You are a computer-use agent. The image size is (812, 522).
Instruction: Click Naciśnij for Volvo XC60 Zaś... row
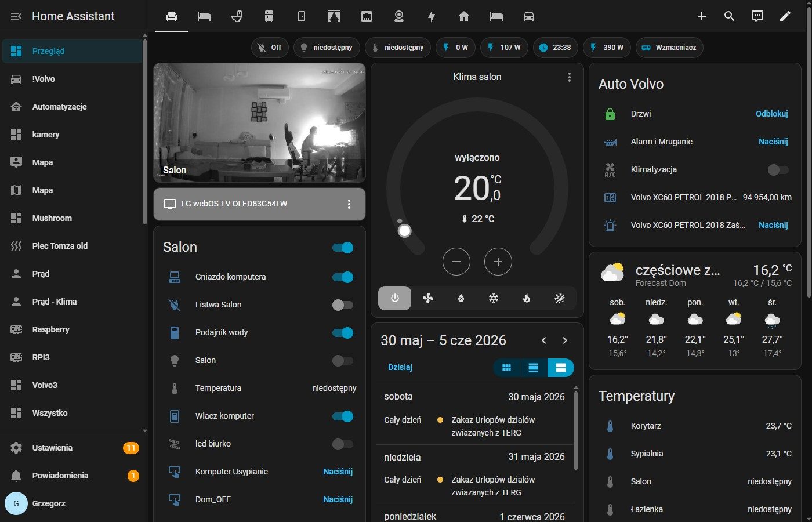pyautogui.click(x=773, y=225)
